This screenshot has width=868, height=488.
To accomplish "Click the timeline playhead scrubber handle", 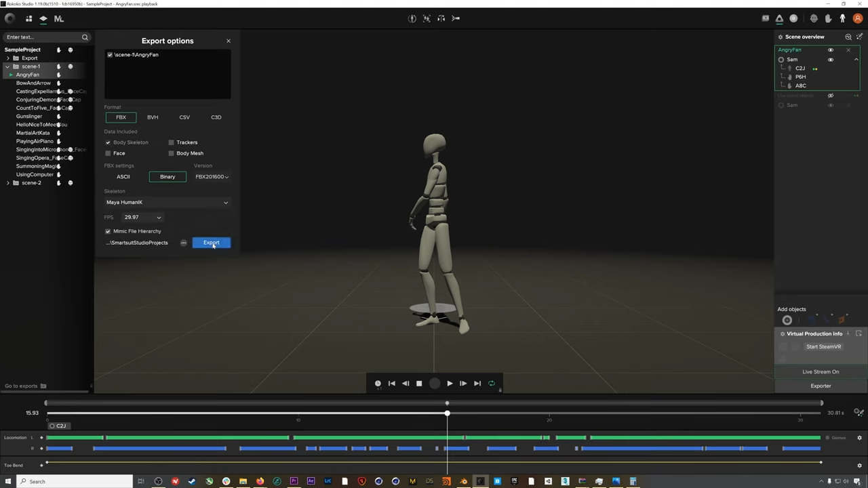I will pos(447,413).
